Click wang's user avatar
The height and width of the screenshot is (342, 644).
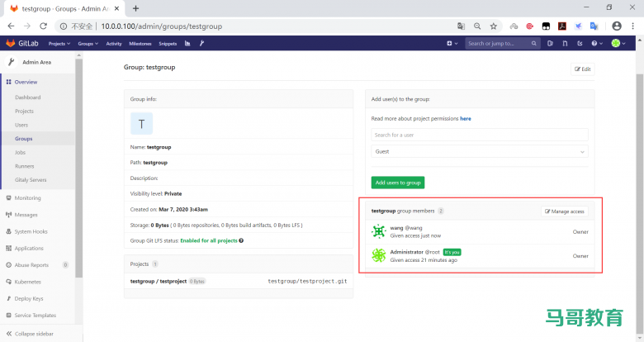click(x=379, y=231)
